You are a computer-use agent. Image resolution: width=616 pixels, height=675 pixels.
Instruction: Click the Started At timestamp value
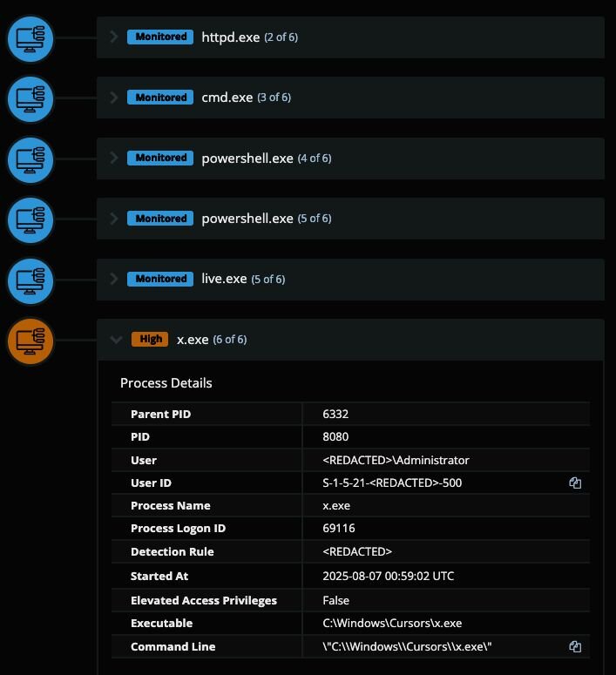click(388, 576)
